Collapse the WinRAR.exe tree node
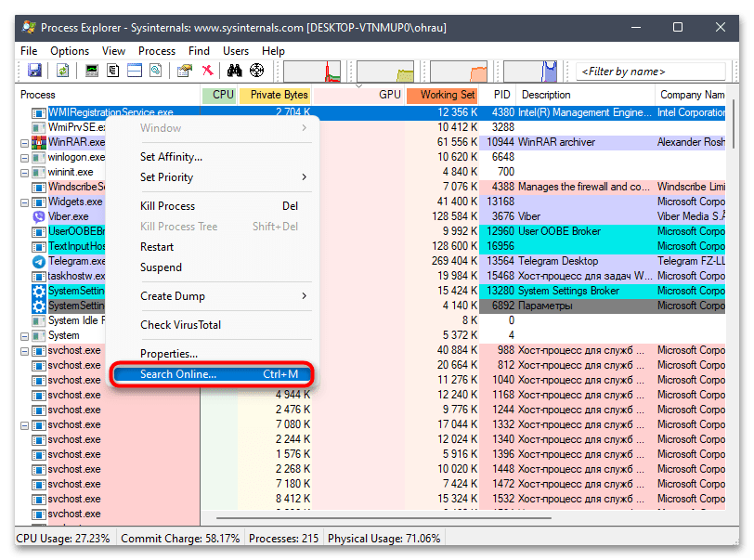Viewport: 754px width, 560px height. [x=25, y=142]
